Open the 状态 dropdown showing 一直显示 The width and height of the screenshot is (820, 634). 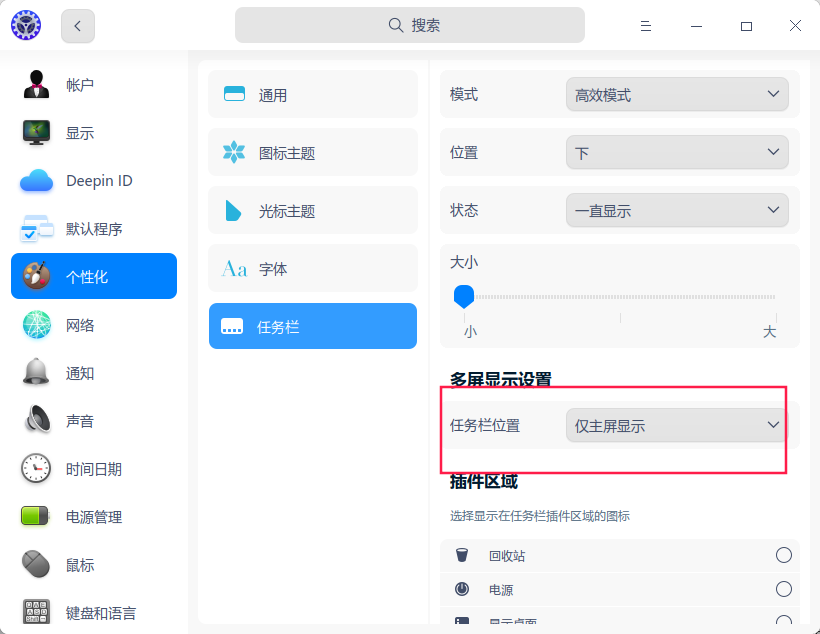[677, 210]
